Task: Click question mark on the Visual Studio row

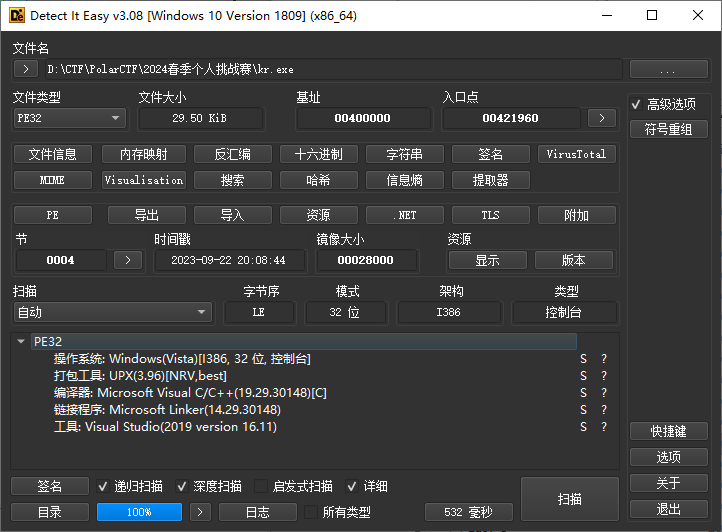Action: coord(604,427)
